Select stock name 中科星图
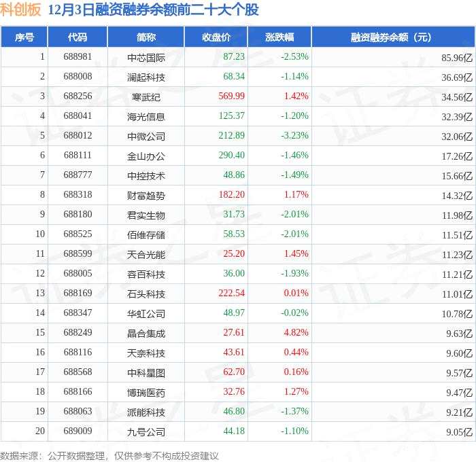This screenshot has width=476, height=462. pyautogui.click(x=146, y=373)
